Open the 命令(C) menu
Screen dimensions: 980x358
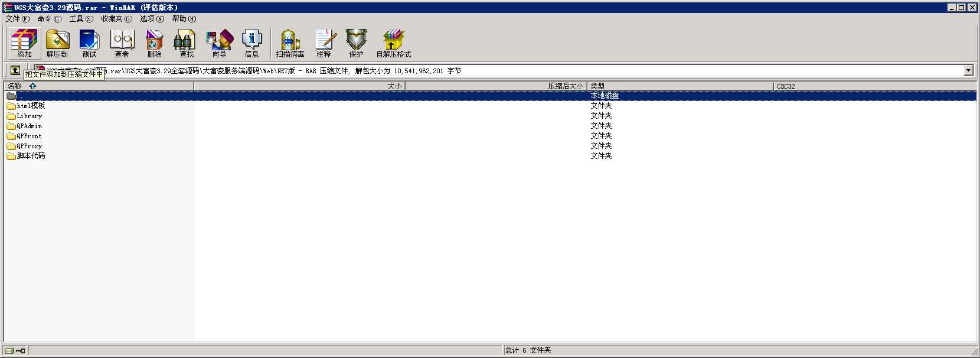50,19
